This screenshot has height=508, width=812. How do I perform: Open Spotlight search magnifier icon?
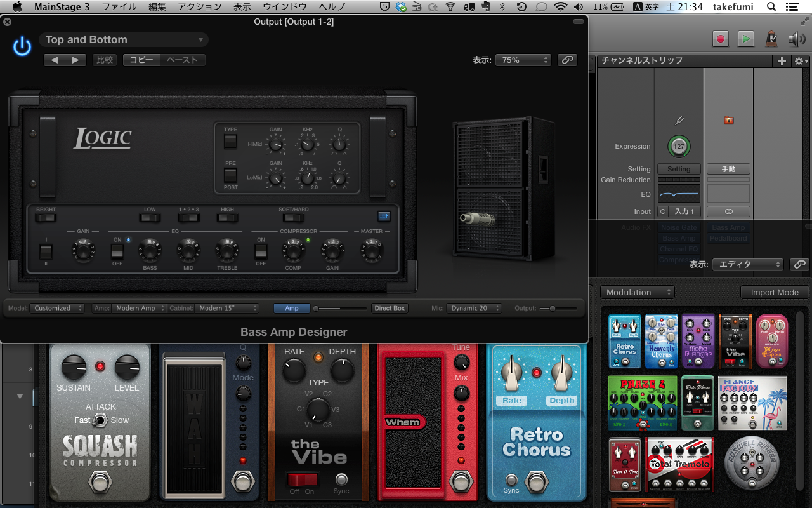click(x=771, y=7)
